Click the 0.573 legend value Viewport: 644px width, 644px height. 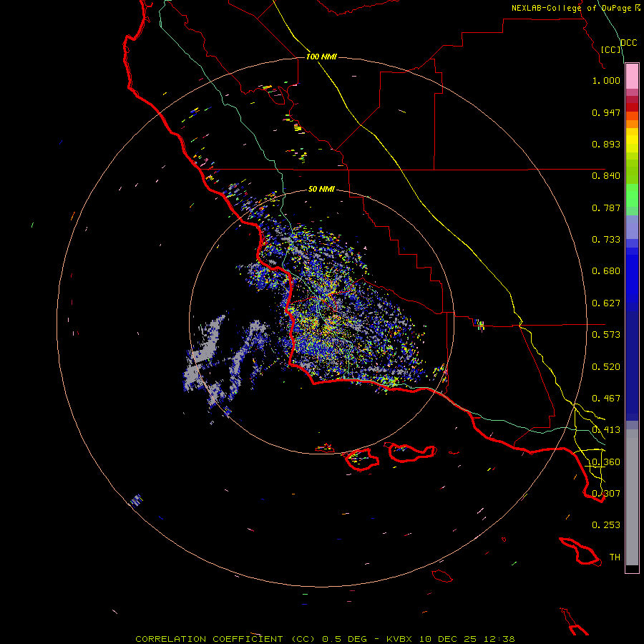pos(606,335)
